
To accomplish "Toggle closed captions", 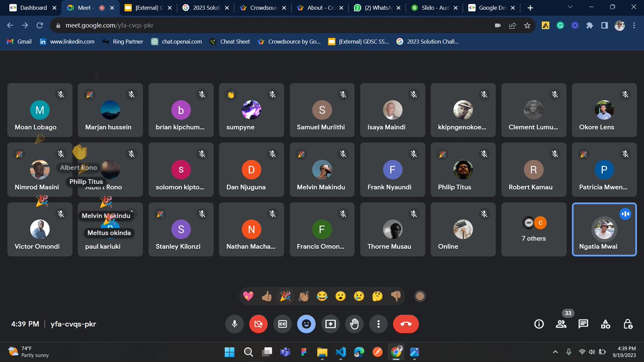I will tap(282, 324).
